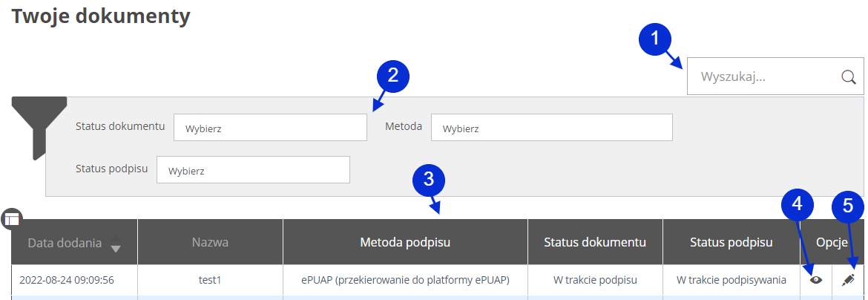Select the test1 document name cell
Screen dimensions: 868x300
pyautogui.click(x=210, y=281)
